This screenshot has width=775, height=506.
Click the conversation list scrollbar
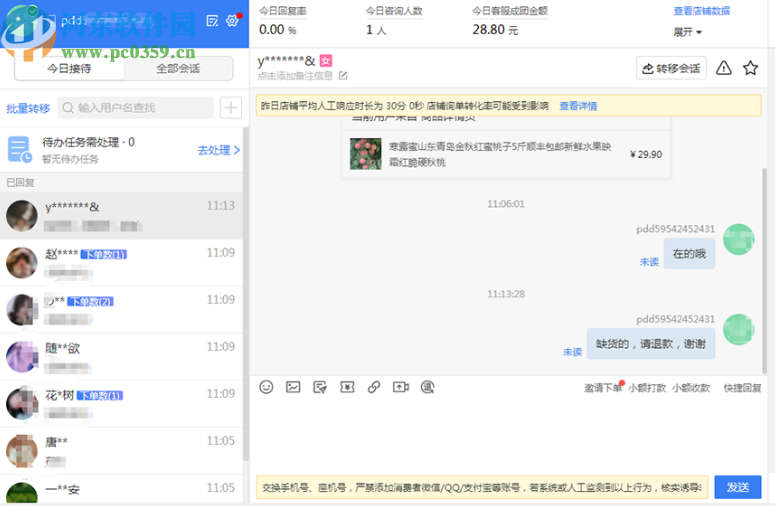245,292
